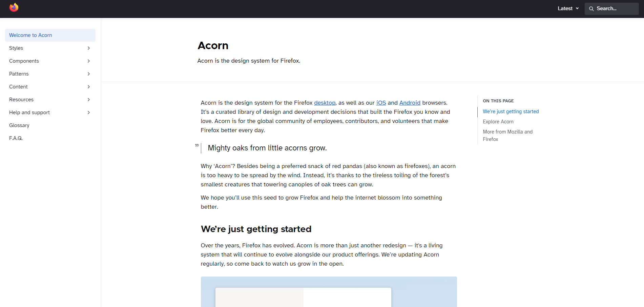Select Welcome to Acorn in sidebar
The image size is (644, 307).
click(x=30, y=35)
